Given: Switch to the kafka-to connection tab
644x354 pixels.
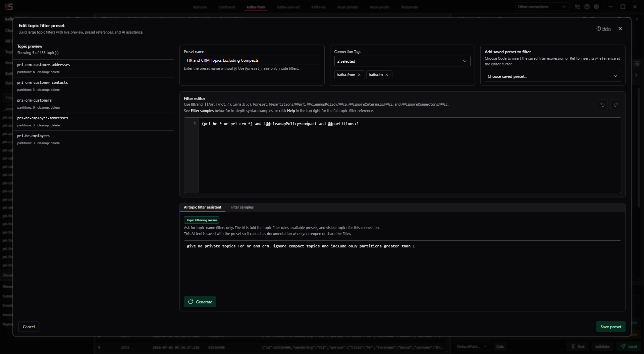Looking at the screenshot, I should tap(318, 7).
